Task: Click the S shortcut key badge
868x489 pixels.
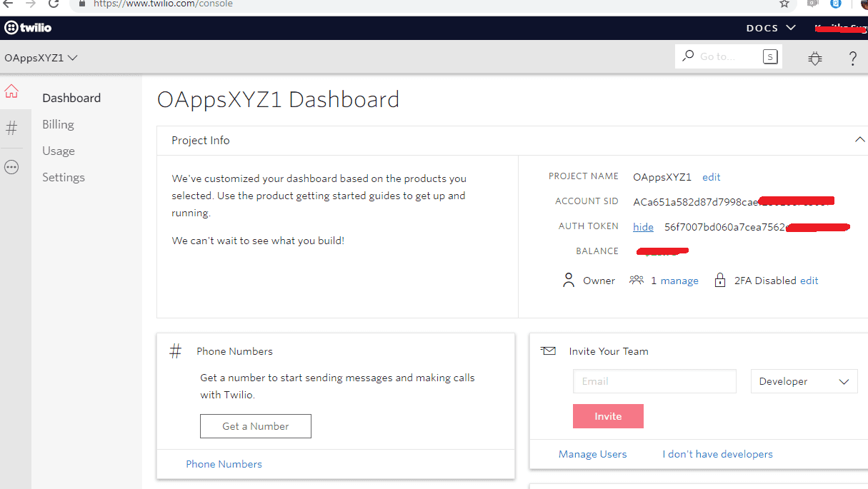Action: (x=770, y=56)
